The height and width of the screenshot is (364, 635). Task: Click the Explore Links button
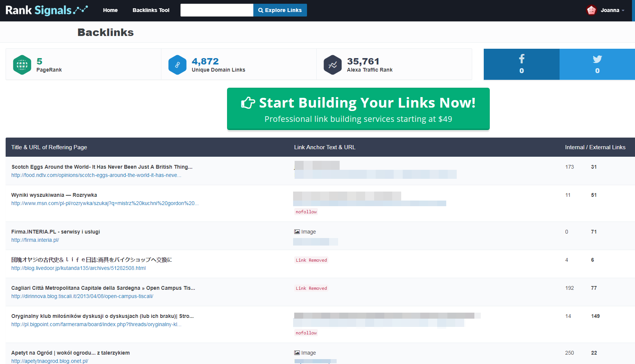pyautogui.click(x=280, y=10)
